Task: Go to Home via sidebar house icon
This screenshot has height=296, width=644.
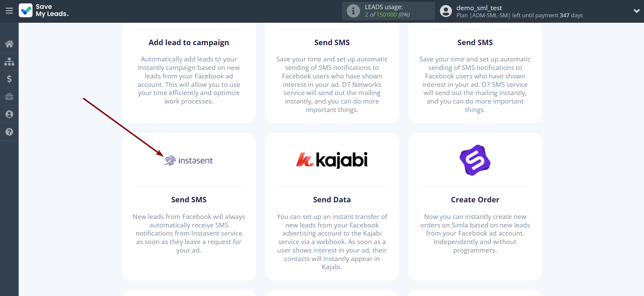Action: pos(9,44)
